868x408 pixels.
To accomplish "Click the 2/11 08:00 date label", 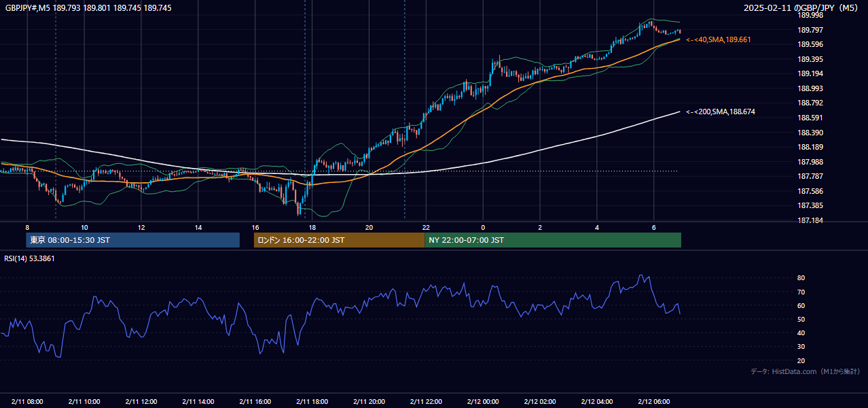I will (x=27, y=401).
